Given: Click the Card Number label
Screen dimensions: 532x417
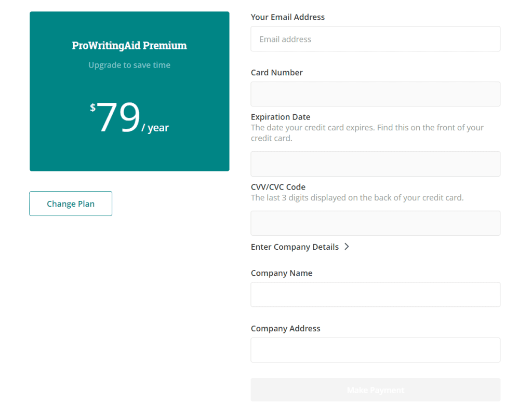Looking at the screenshot, I should point(276,73).
